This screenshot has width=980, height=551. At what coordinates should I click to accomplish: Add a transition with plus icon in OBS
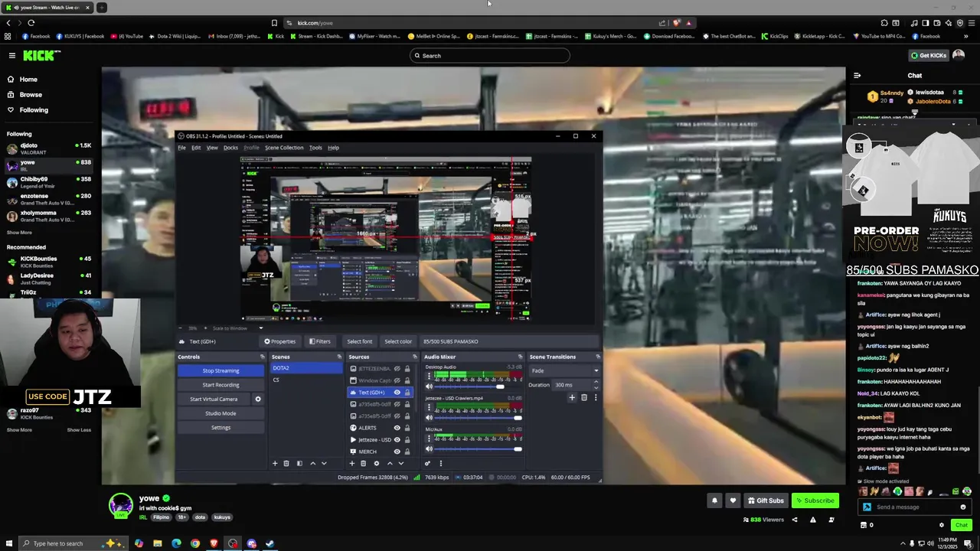point(572,397)
